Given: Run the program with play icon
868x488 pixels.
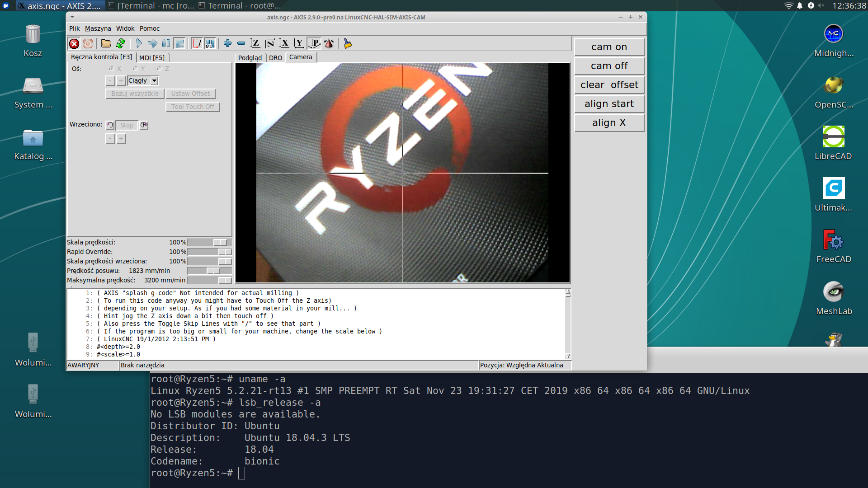Looking at the screenshot, I should 139,43.
